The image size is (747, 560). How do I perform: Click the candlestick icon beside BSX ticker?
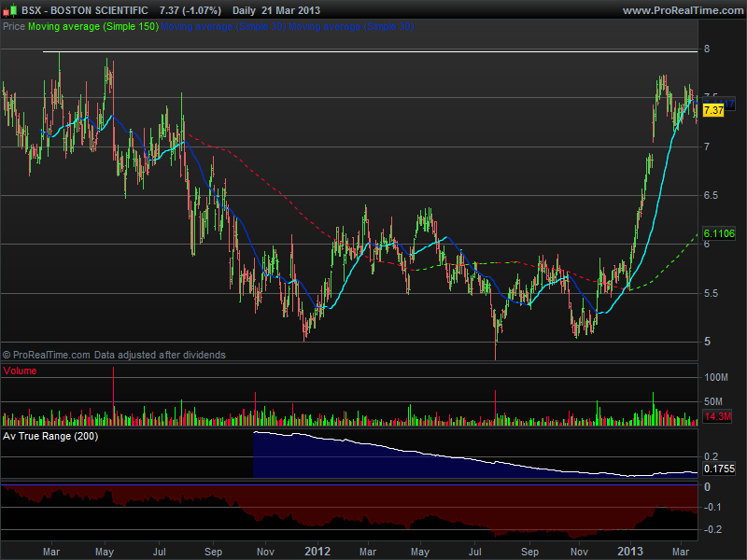point(9,10)
